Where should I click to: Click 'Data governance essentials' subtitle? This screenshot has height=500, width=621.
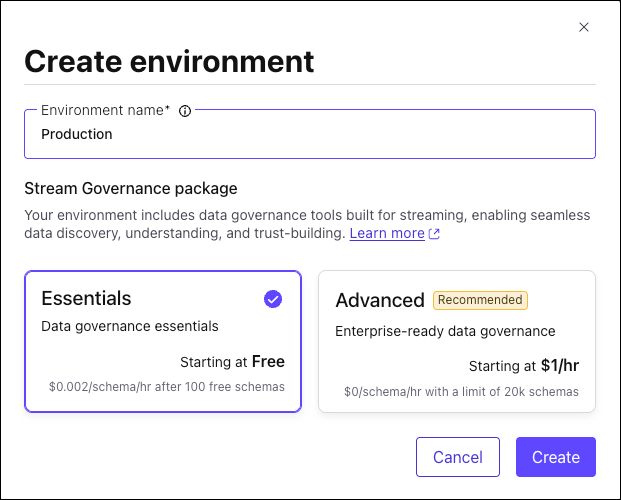pyautogui.click(x=130, y=326)
